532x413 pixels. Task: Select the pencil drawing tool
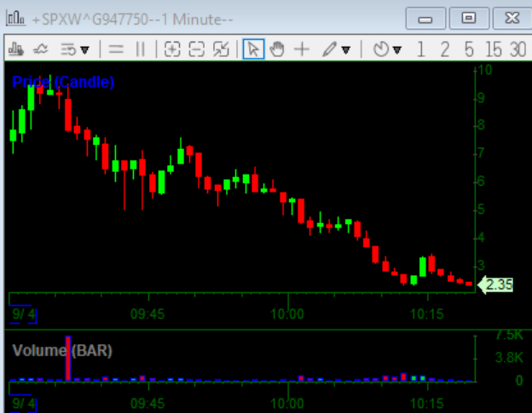(329, 49)
